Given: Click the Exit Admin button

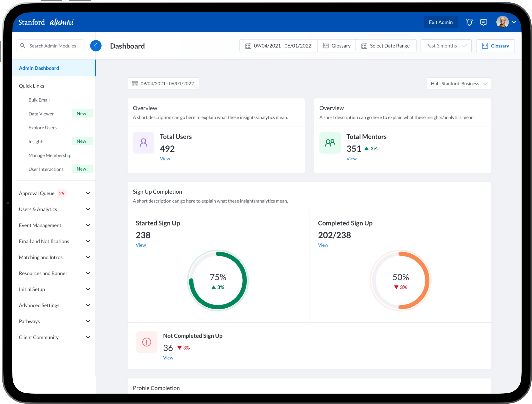Looking at the screenshot, I should [440, 22].
